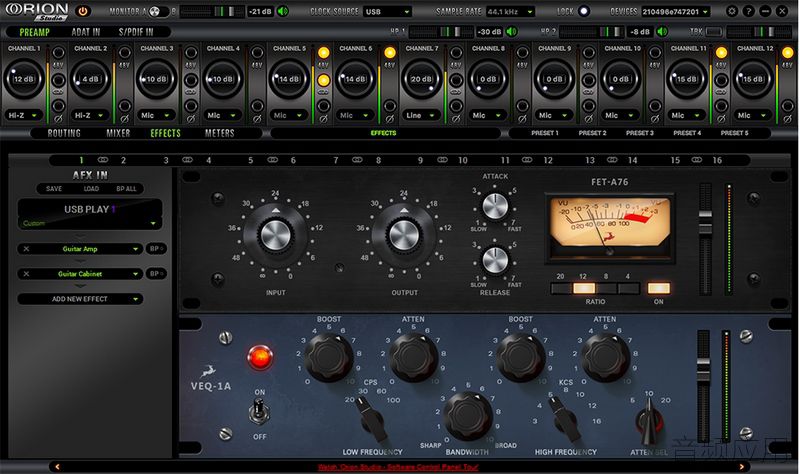Link effects channels 13 and 14
Viewport: 800px width, 474px height.
click(612, 160)
